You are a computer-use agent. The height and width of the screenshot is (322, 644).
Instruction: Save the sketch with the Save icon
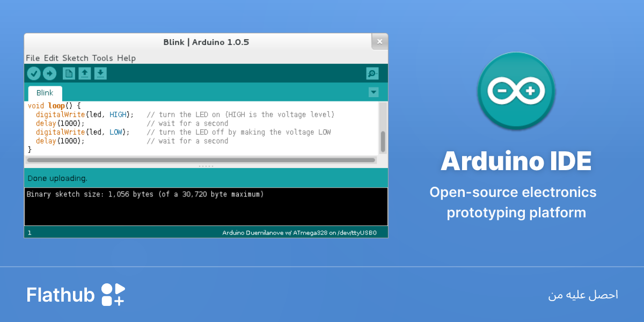click(100, 74)
